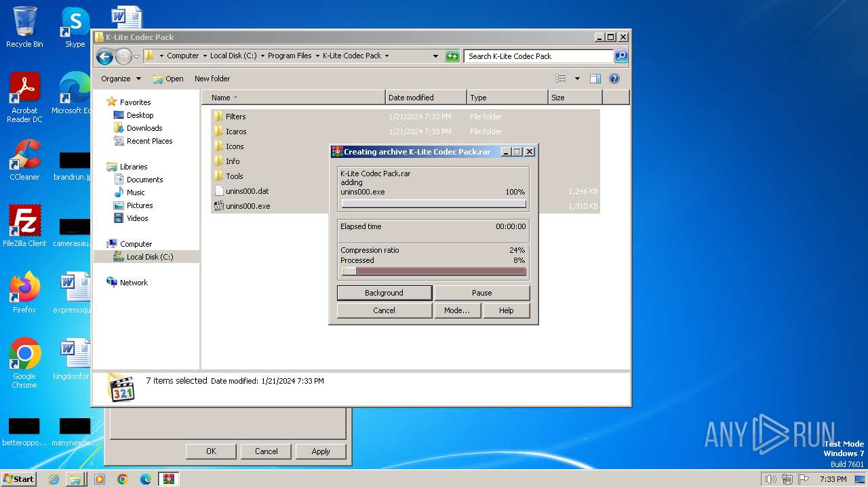Click Explorer Forward navigation arrow
The image size is (868, 488).
pos(123,56)
